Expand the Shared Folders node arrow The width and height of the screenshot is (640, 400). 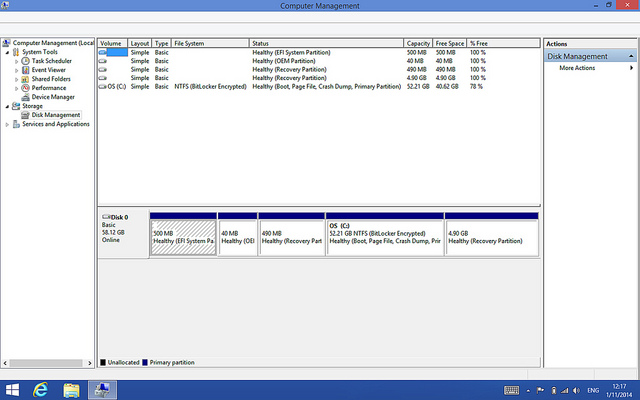tap(16, 79)
